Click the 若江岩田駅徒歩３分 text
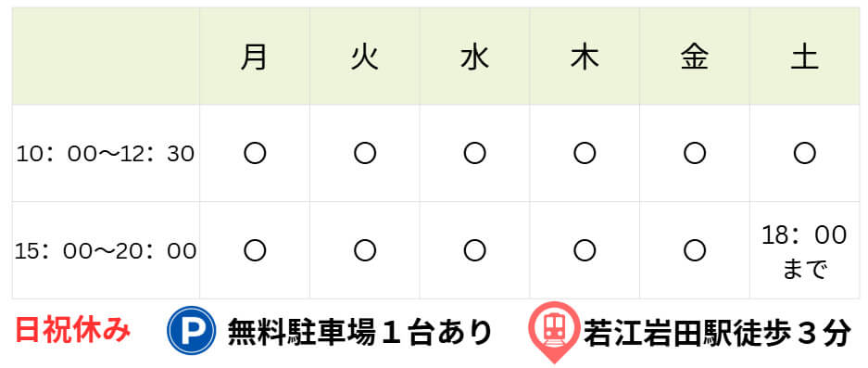The height and width of the screenshot is (368, 868). tap(717, 333)
